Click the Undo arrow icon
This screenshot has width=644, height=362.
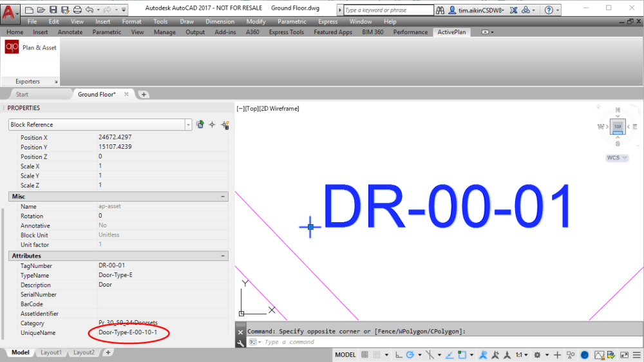[90, 10]
